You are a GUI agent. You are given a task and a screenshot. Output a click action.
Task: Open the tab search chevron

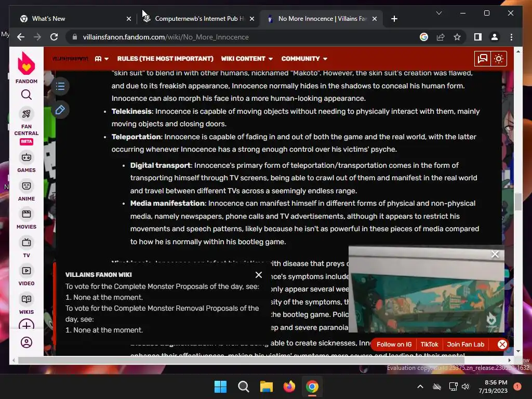coord(438,13)
